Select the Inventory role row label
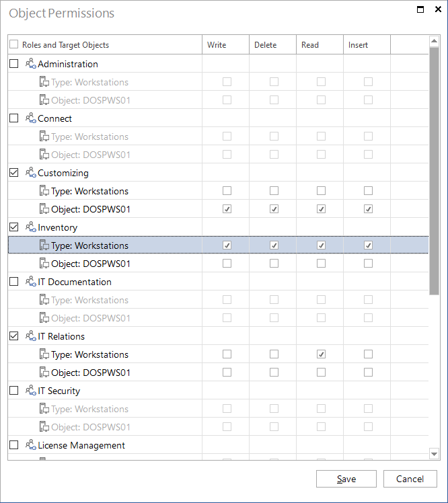 57,227
